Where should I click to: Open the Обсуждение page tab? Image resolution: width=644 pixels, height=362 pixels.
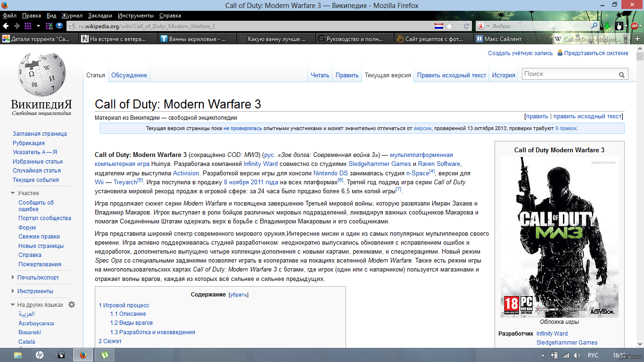point(129,75)
